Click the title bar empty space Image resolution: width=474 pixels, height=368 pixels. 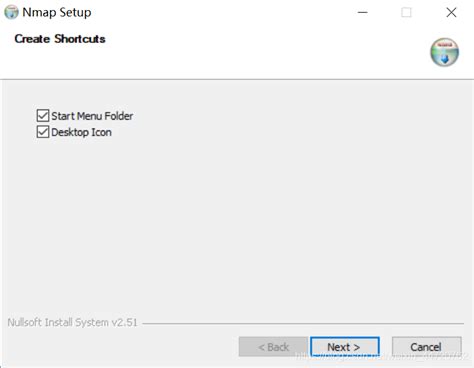click(x=220, y=13)
